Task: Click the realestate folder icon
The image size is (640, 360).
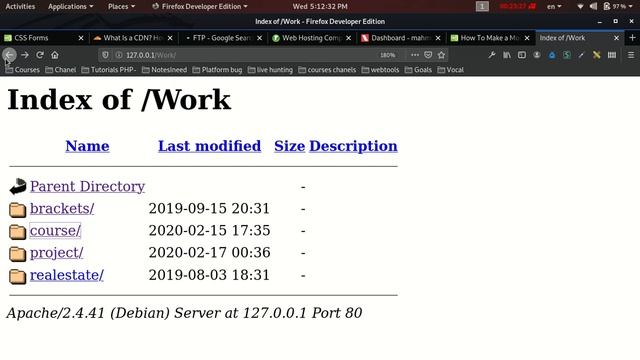Action: click(x=18, y=276)
